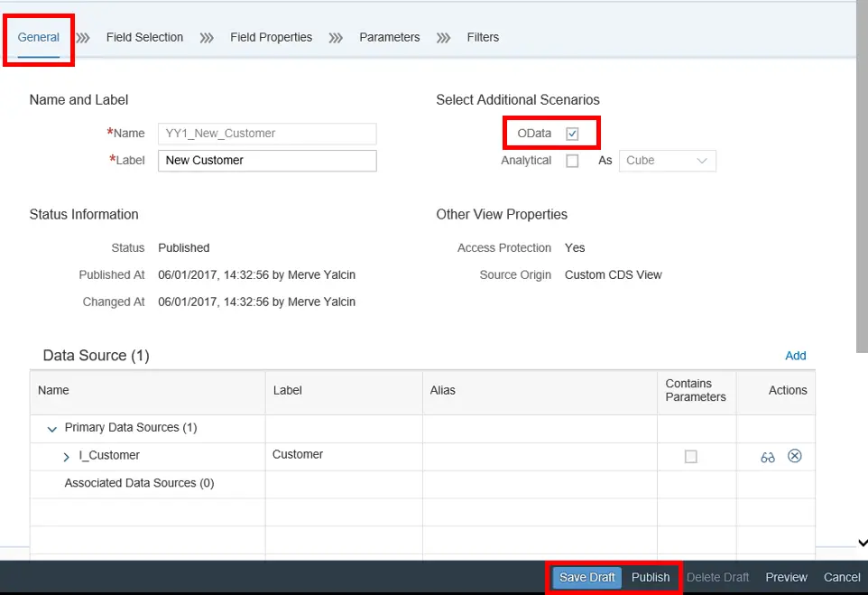The height and width of the screenshot is (595, 868).
Task: Click the Name input field
Action: [x=267, y=134]
